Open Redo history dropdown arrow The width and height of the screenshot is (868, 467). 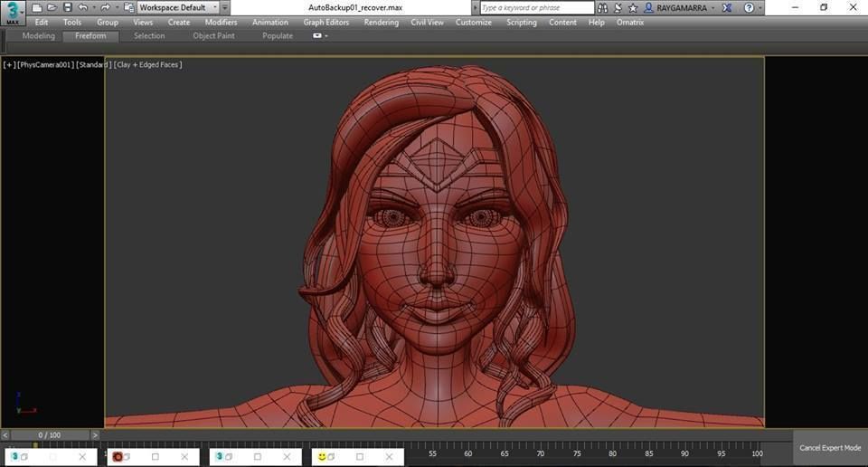pyautogui.click(x=116, y=8)
